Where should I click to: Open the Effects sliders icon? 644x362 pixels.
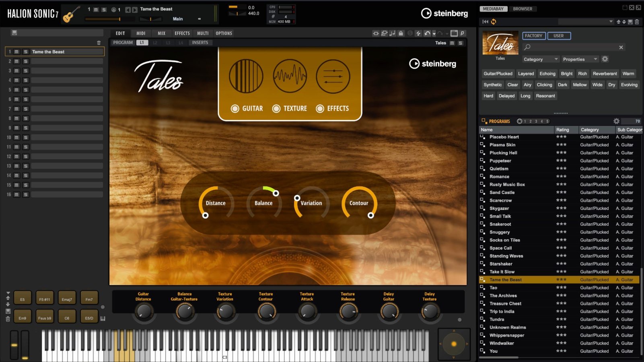pos(333,76)
